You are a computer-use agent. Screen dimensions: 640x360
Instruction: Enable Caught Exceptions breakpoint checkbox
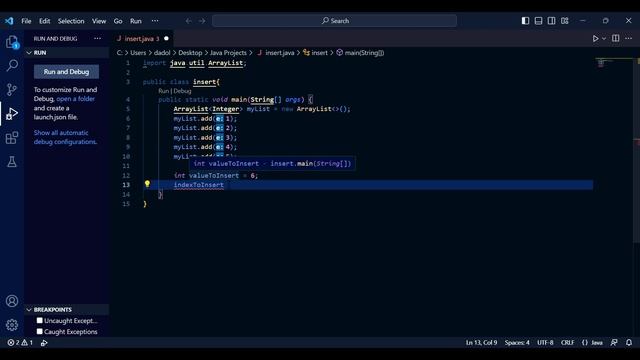click(x=40, y=331)
